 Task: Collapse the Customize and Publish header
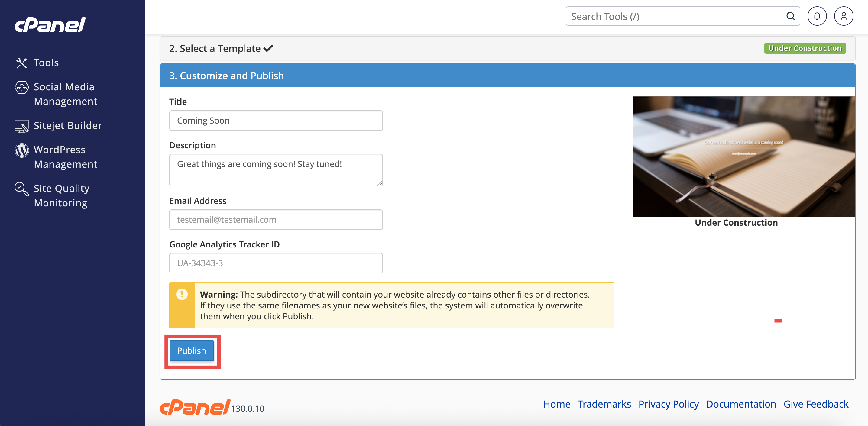click(507, 76)
